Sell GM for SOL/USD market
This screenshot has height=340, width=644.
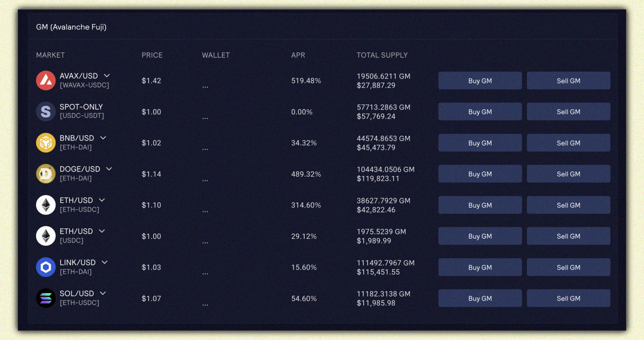pyautogui.click(x=569, y=298)
